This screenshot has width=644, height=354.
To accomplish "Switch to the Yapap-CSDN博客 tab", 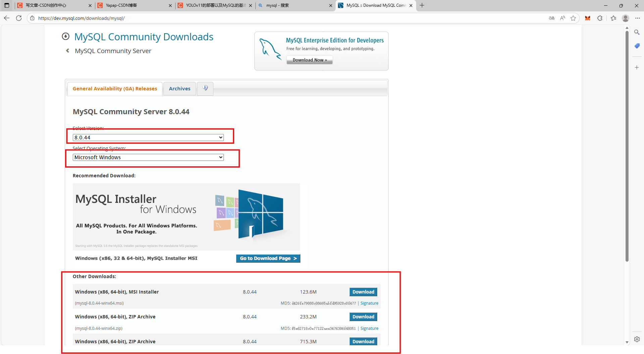I will pos(134,5).
